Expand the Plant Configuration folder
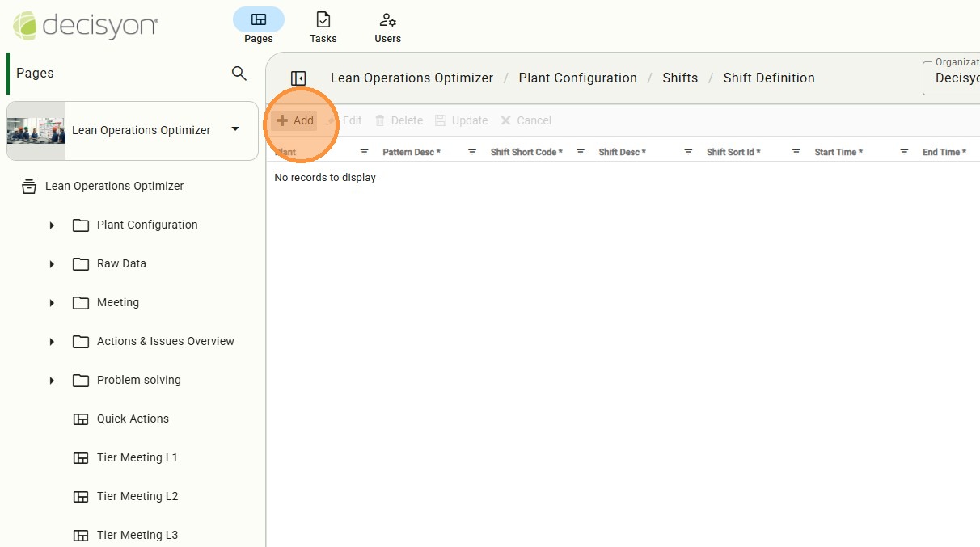 pos(52,225)
